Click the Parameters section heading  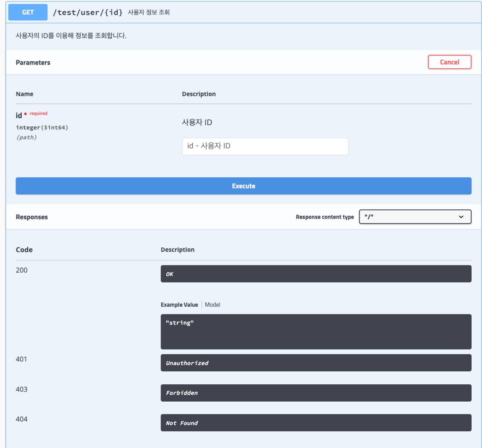[33, 63]
